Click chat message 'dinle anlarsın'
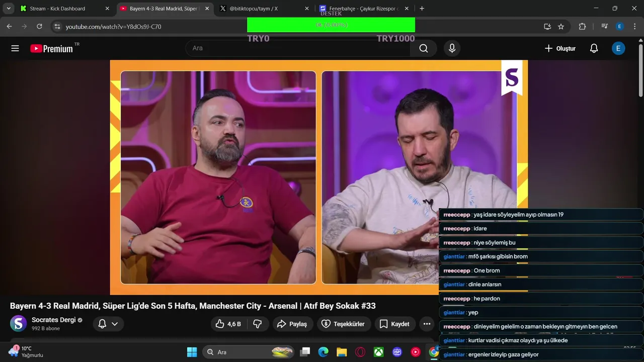644x362 pixels. [541, 285]
